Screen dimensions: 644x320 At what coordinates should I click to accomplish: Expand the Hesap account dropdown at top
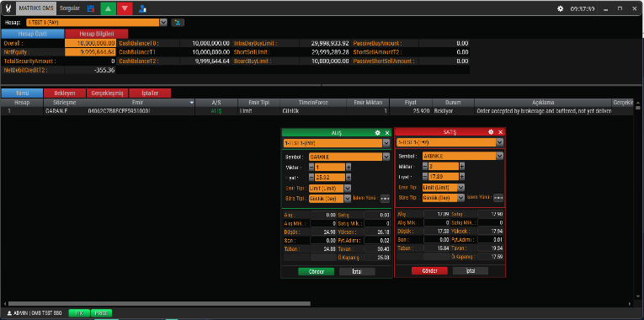click(163, 22)
